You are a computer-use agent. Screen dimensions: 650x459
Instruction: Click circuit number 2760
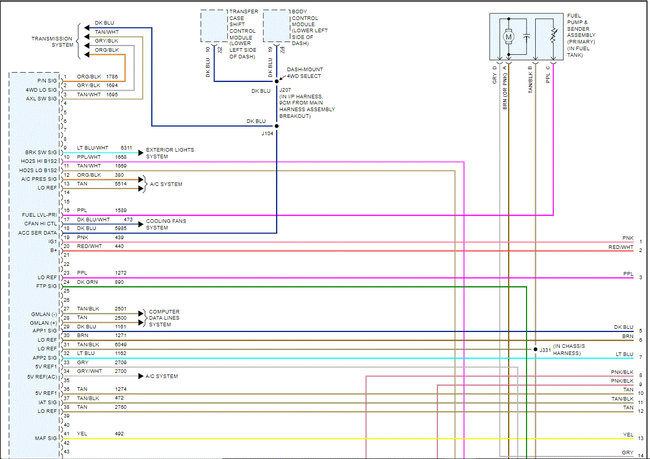pyautogui.click(x=121, y=407)
